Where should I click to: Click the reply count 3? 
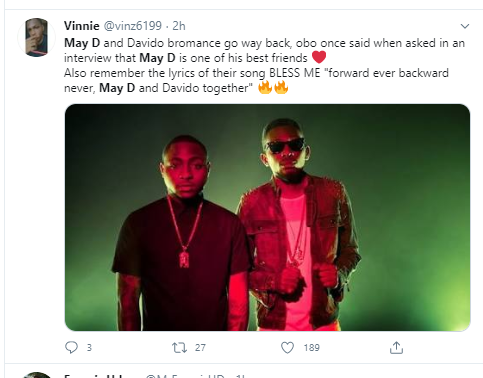(x=89, y=348)
